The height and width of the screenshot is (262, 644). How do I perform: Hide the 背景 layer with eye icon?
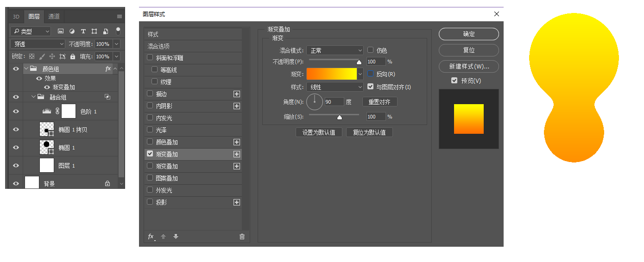16,183
